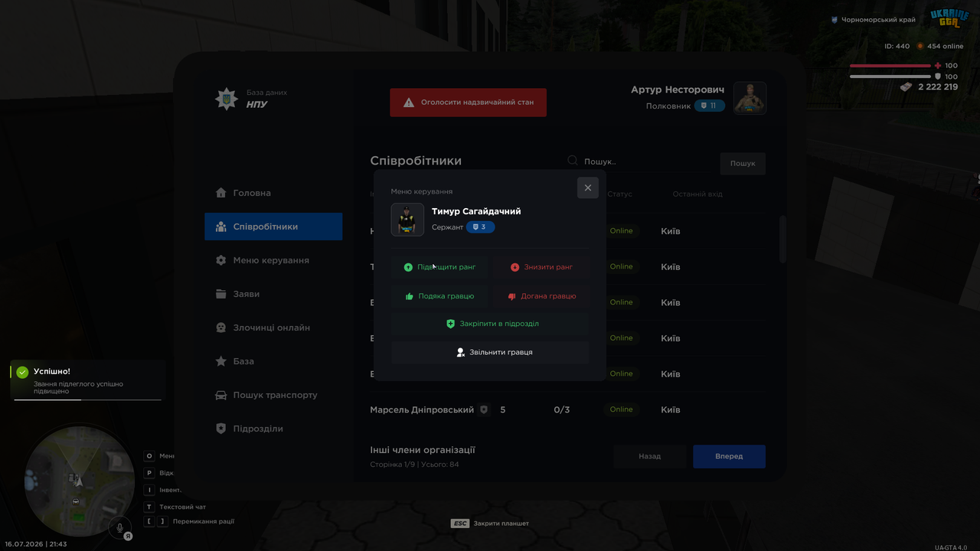Click the money icon by 2 222 219

click(x=906, y=87)
